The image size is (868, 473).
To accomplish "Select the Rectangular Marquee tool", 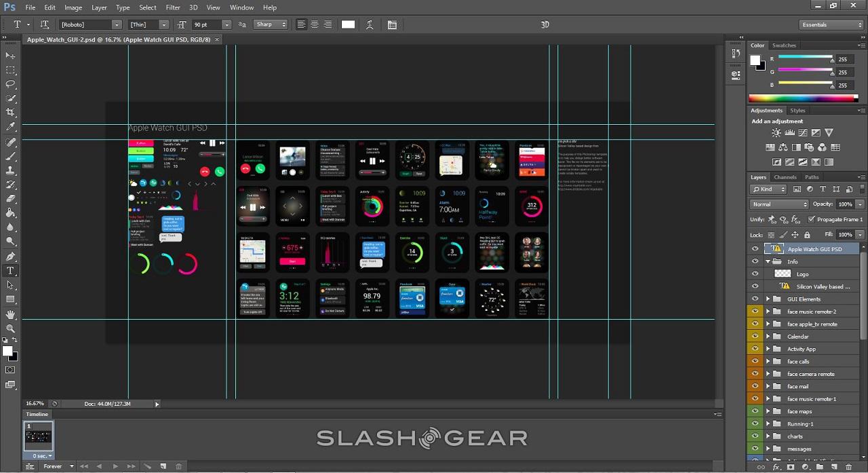I will coord(10,70).
